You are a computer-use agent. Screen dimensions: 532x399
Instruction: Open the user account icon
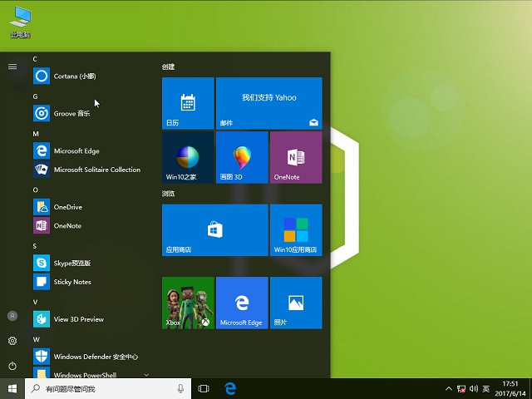tap(12, 316)
